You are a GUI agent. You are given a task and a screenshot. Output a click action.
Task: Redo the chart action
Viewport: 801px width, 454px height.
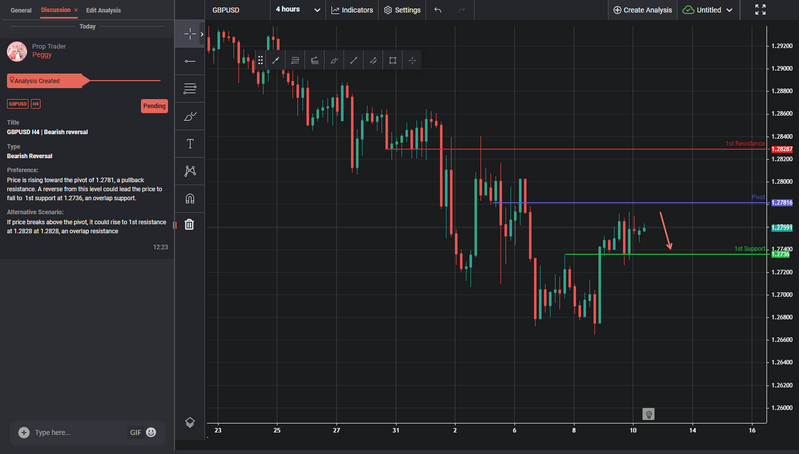click(461, 10)
